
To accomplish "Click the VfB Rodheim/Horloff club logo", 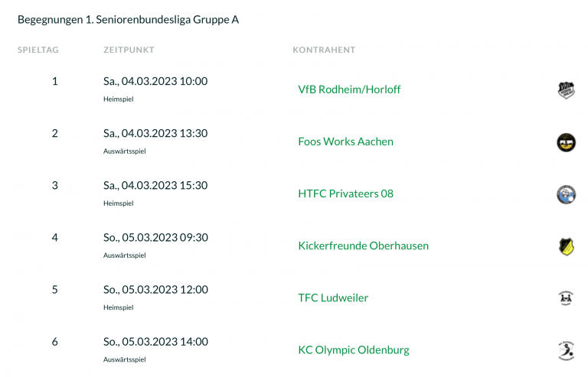I will click(566, 90).
